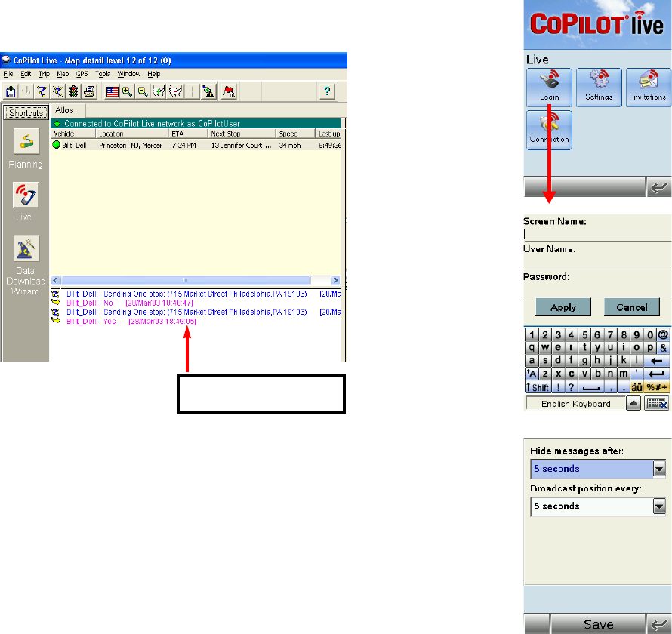Tap the Connection icon on the Live menu

[x=549, y=130]
